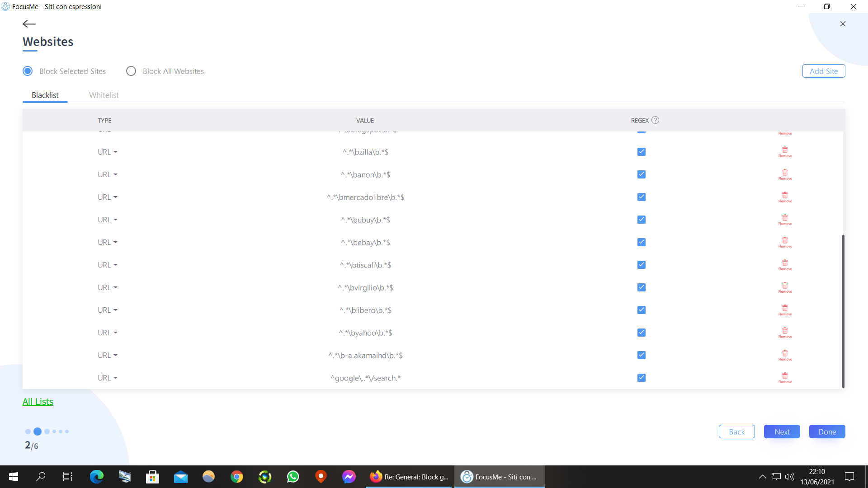
Task: Expand type dropdown for bubuy entry
Action: [x=108, y=220]
